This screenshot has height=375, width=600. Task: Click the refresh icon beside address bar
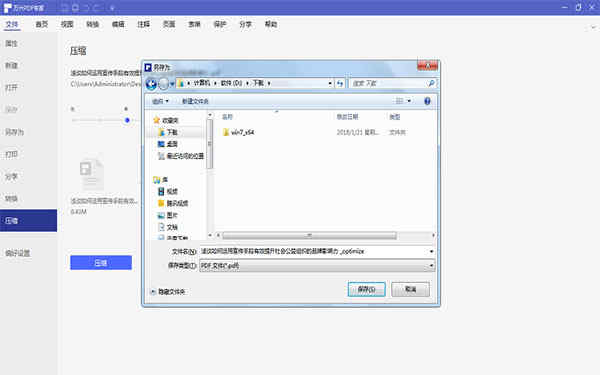[340, 83]
